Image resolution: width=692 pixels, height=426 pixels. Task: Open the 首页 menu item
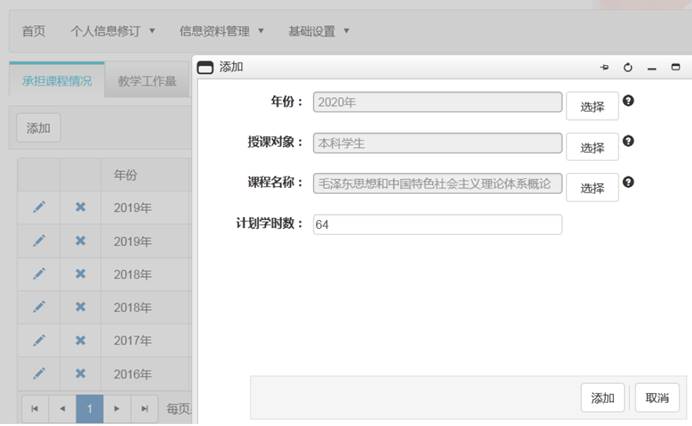click(34, 31)
